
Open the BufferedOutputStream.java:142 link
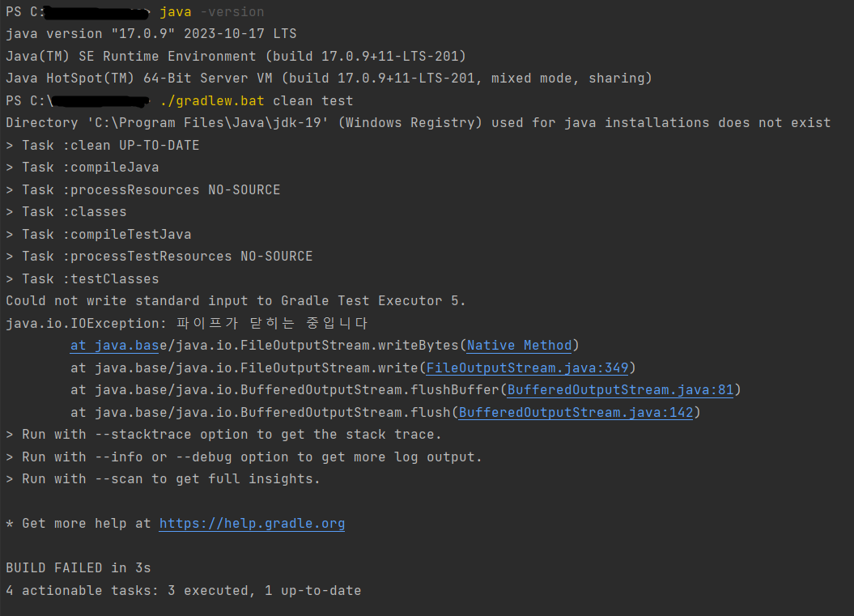point(576,413)
